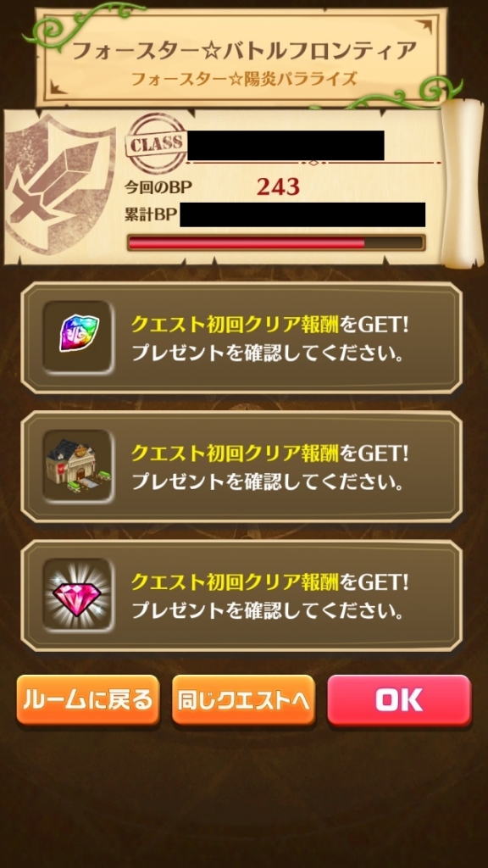Tap the sword and shield emblem

[x=60, y=184]
